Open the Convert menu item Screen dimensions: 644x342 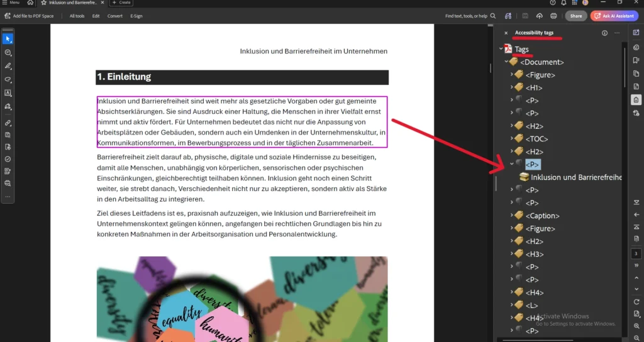tap(115, 16)
